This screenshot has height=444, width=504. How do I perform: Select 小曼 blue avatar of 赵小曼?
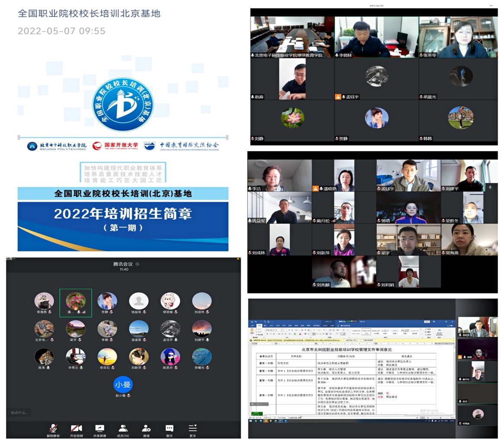[x=123, y=384]
